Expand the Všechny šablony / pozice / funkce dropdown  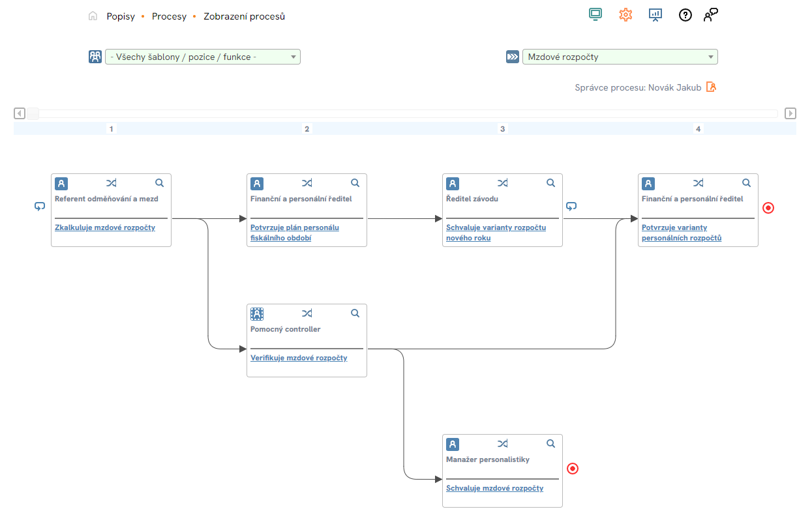coord(202,57)
